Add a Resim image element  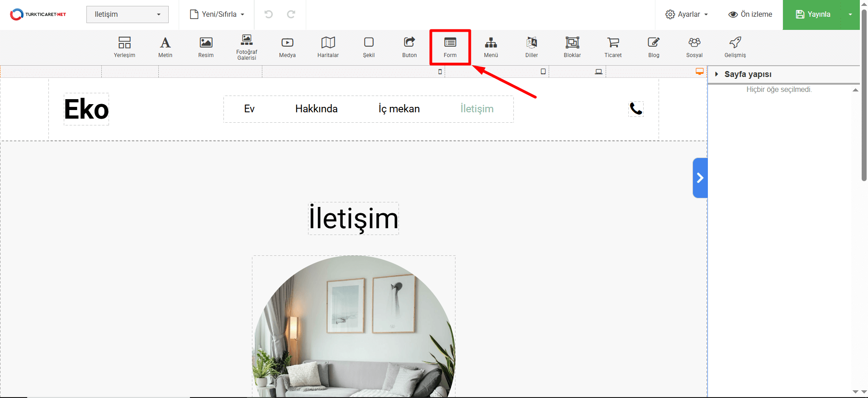206,47
